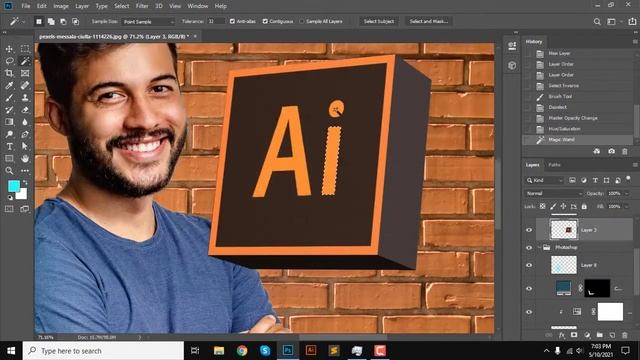Open the blend mode Normal dropdown
Screen dimensions: 640x360
point(553,193)
